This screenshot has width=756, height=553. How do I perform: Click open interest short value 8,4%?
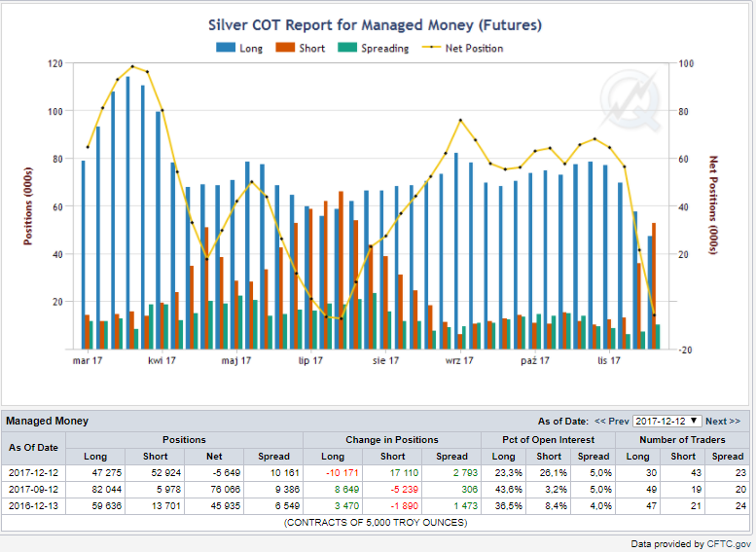coord(557,505)
